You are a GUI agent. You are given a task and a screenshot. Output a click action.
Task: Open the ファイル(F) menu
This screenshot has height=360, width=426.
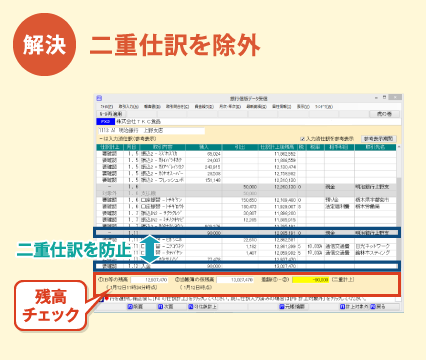[x=107, y=107]
